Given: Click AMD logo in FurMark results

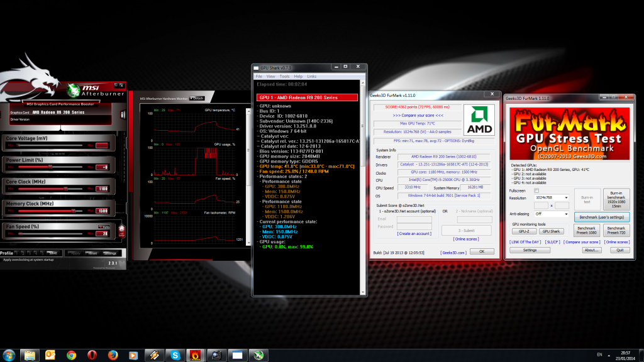Looking at the screenshot, I should pos(479,120).
